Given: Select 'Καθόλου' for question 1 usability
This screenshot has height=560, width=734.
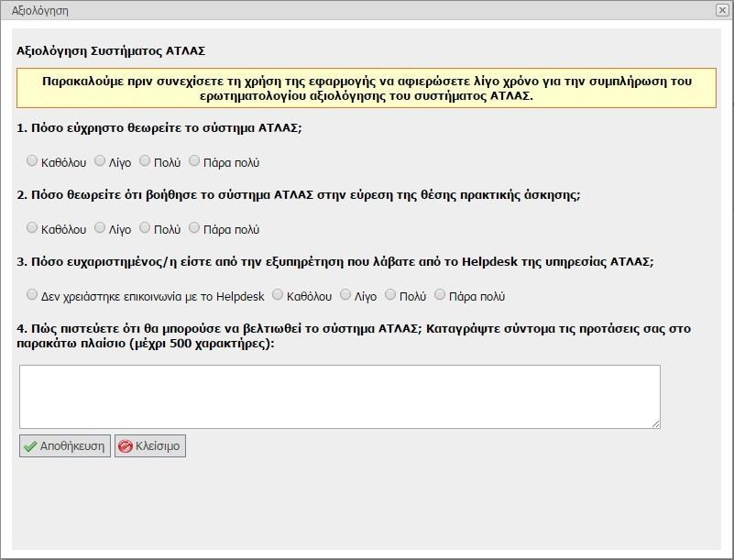Looking at the screenshot, I should point(31,161).
